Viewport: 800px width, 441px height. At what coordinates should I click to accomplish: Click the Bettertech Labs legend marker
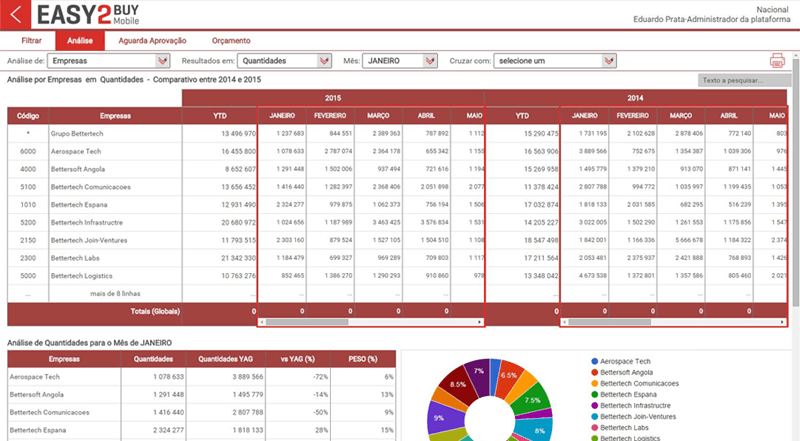[594, 428]
